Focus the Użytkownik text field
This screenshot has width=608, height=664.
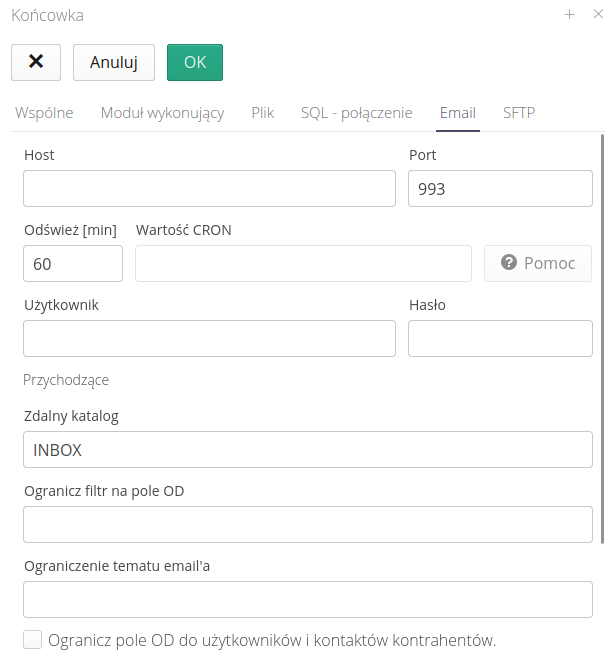pyautogui.click(x=209, y=339)
